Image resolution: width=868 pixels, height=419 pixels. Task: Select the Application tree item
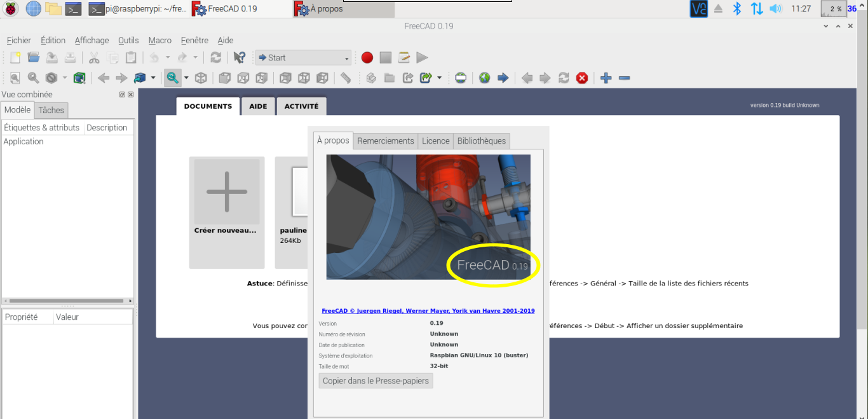click(24, 142)
